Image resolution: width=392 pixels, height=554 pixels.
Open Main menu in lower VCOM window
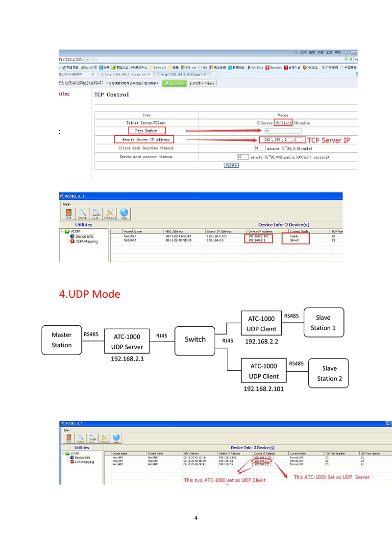(x=67, y=431)
